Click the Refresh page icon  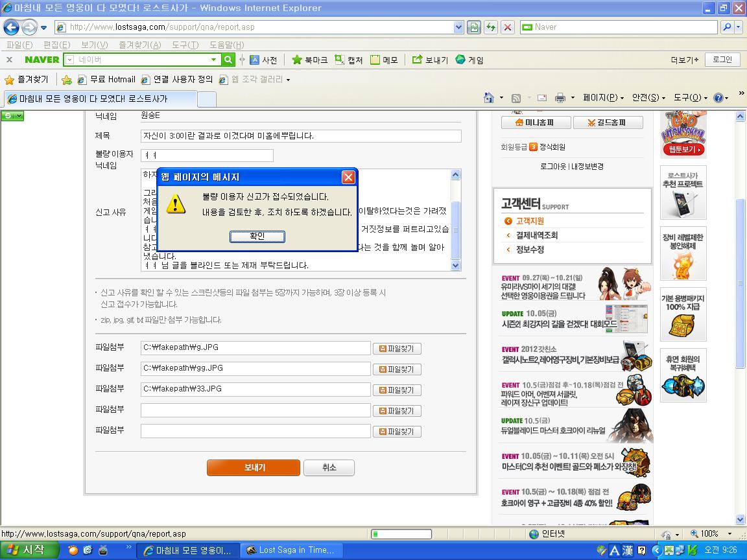[x=491, y=27]
